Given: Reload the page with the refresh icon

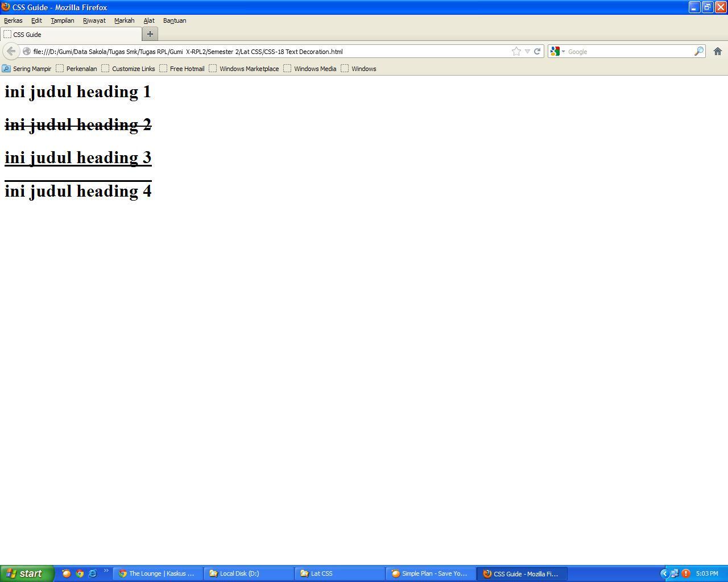Looking at the screenshot, I should (x=537, y=51).
